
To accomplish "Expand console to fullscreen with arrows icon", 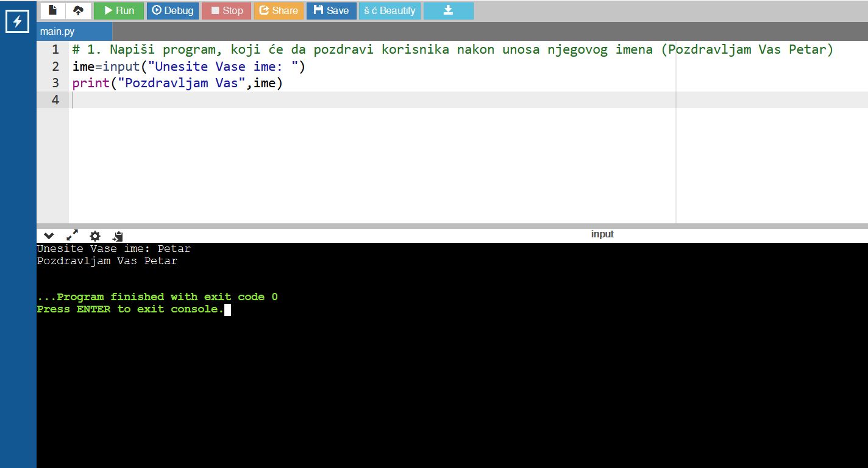I will tap(72, 236).
